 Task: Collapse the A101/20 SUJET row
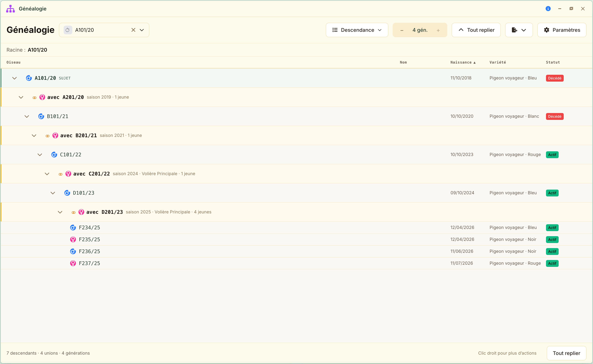pyautogui.click(x=14, y=78)
